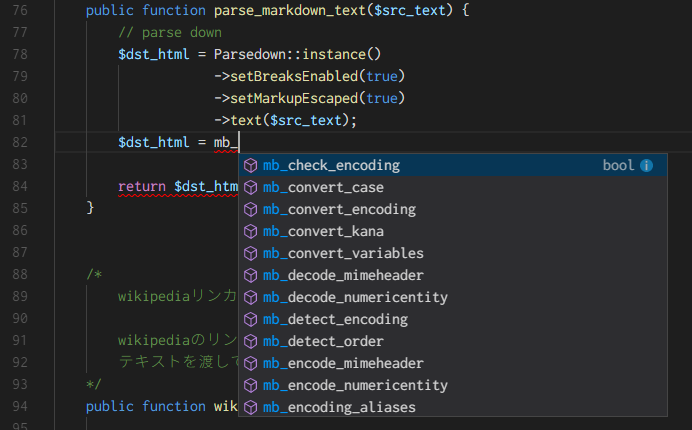This screenshot has height=430, width=692.
Task: Click line number 82 in gutter
Action: pyautogui.click(x=20, y=142)
